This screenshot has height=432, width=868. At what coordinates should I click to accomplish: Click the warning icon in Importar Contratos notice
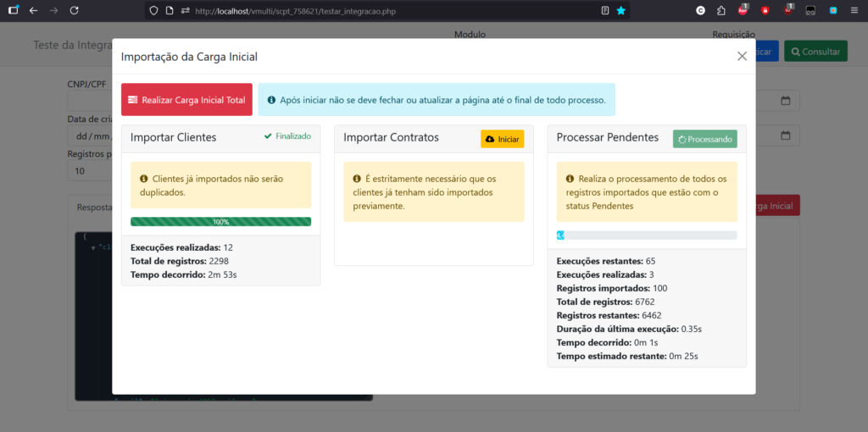coord(357,179)
